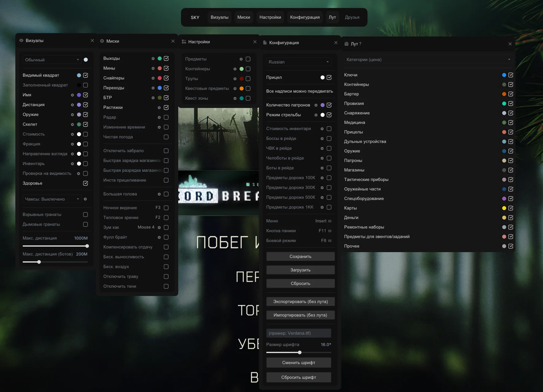Enable Заполненный квадрат checkbox
This screenshot has width=543, height=392.
point(86,85)
